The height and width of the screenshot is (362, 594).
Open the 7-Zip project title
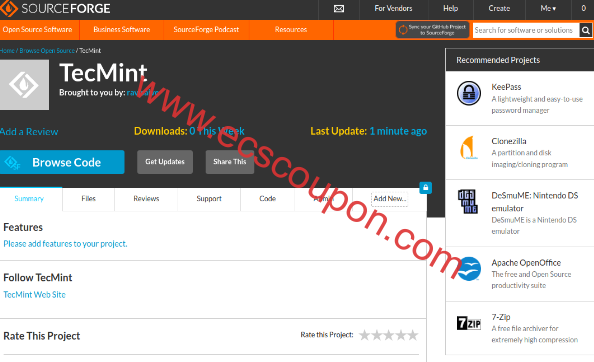point(501,317)
